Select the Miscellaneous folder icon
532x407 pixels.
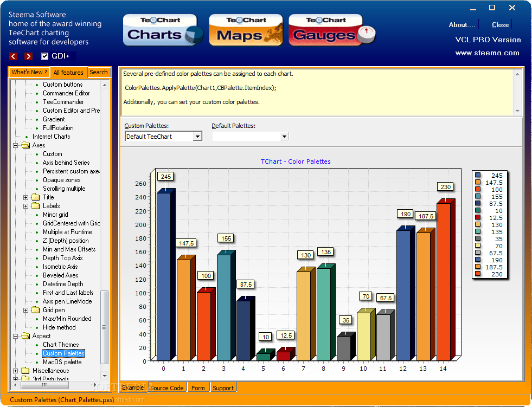pyautogui.click(x=25, y=370)
